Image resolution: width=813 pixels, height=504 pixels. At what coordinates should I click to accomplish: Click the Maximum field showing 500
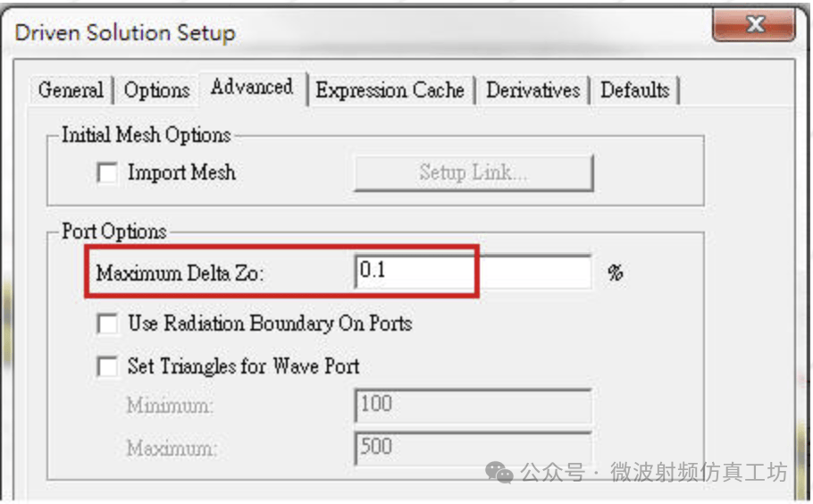pyautogui.click(x=474, y=448)
